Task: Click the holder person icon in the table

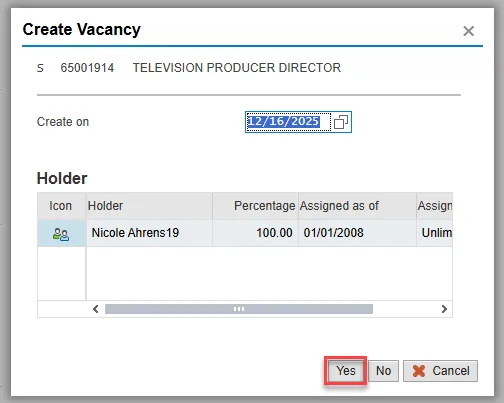Action: click(61, 234)
